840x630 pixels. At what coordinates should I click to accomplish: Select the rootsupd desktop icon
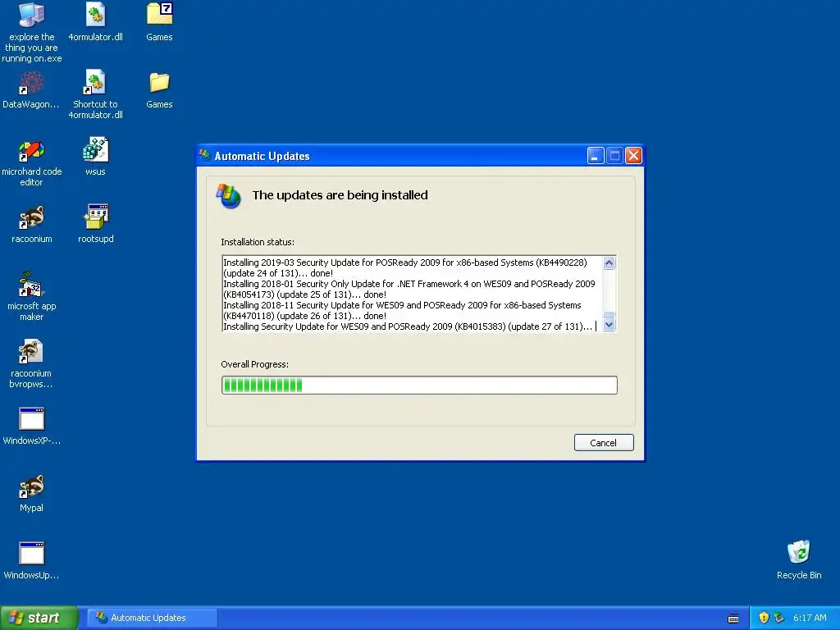tap(96, 225)
